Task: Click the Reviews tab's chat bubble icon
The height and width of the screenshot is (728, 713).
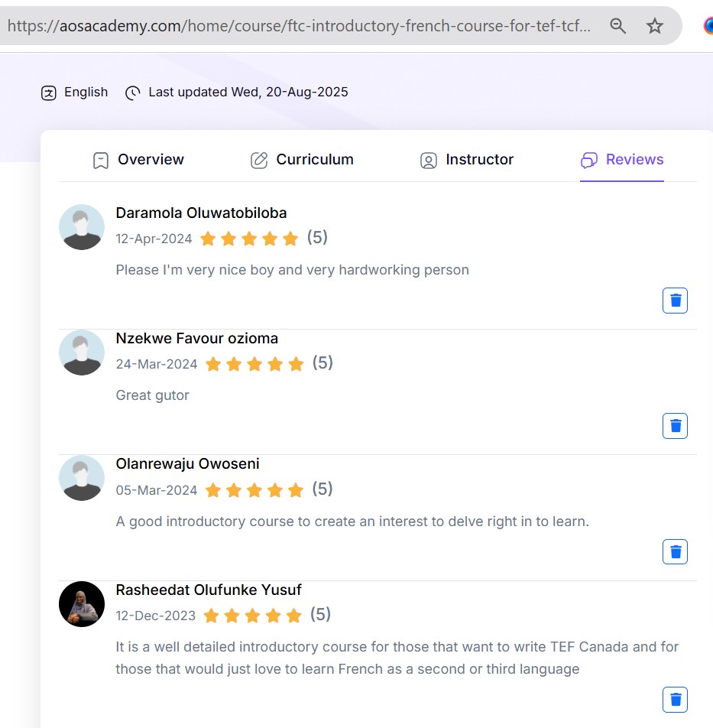Action: tap(589, 160)
